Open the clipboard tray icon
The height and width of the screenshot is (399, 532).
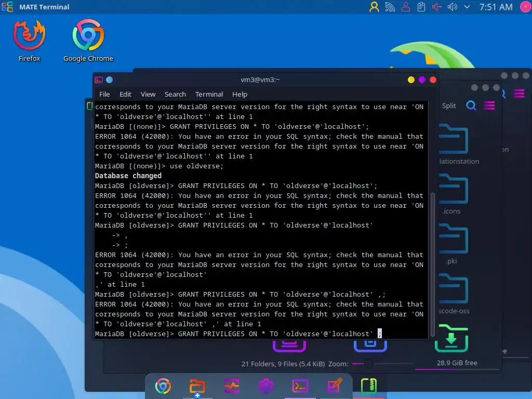pos(421,7)
